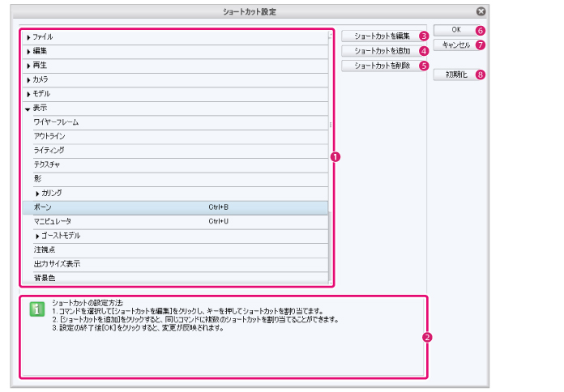This screenshot has height=392, width=564.
Task: Select the ボーン command row
Action: [x=175, y=207]
